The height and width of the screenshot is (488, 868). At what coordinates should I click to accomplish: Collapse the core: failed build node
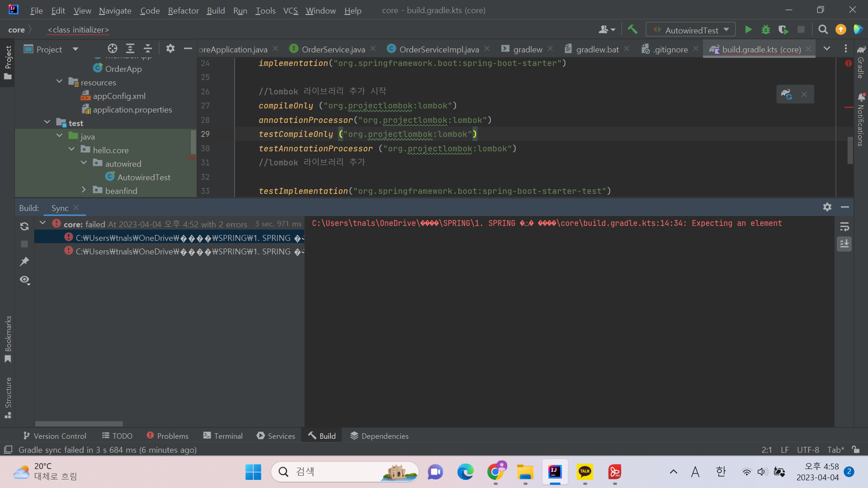tap(43, 223)
